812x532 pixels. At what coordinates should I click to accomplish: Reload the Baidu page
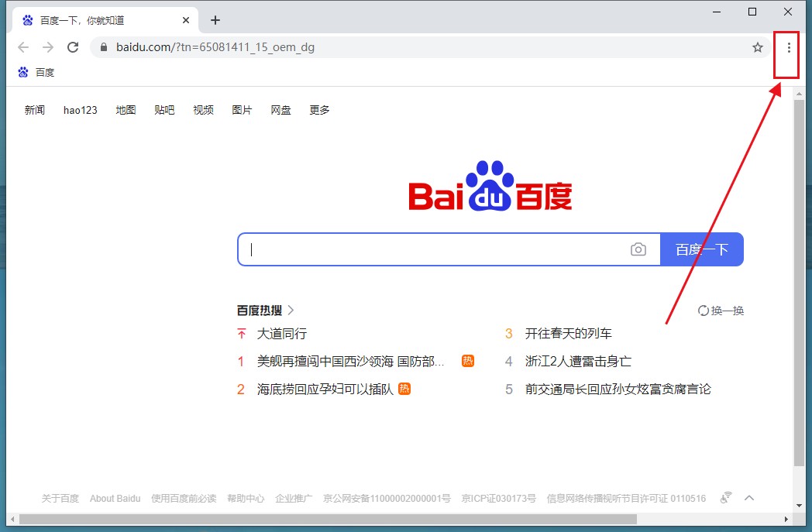(73, 47)
